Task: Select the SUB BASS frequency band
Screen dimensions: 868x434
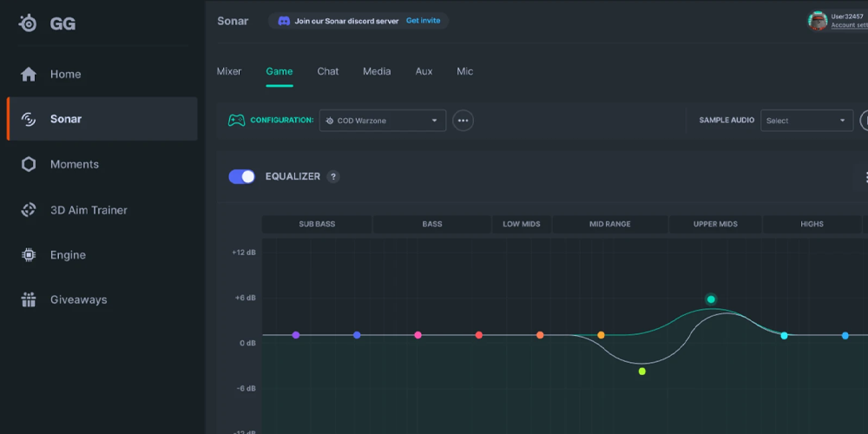Action: (x=317, y=224)
